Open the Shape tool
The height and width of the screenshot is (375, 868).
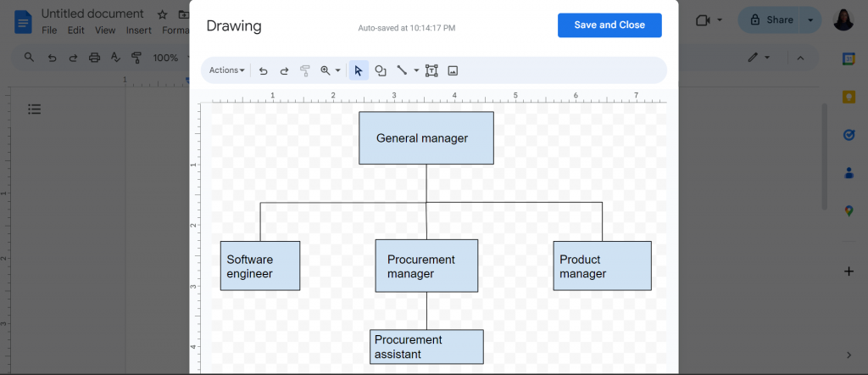tap(381, 70)
